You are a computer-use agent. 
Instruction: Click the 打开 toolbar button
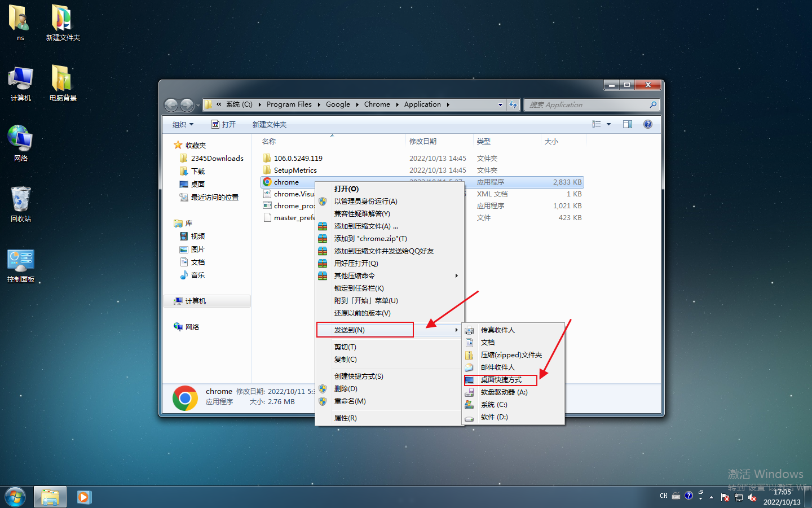(225, 124)
